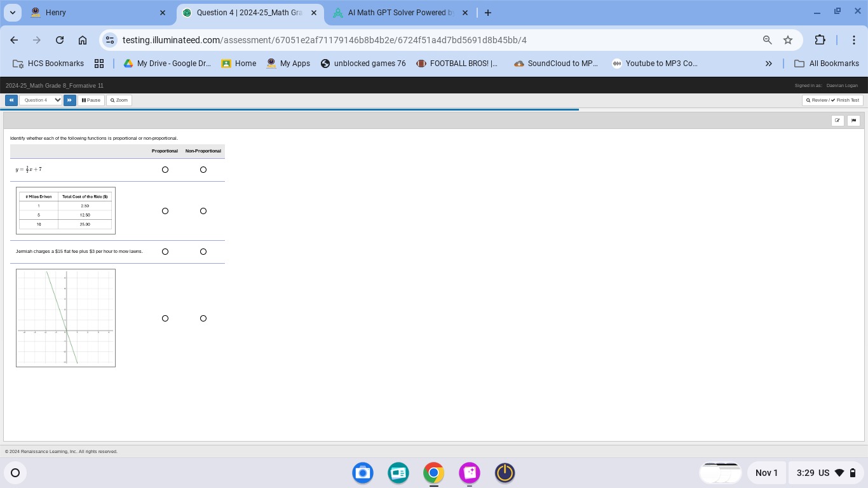Close the AI Math GPT Solver tab
868x488 pixels.
(465, 13)
